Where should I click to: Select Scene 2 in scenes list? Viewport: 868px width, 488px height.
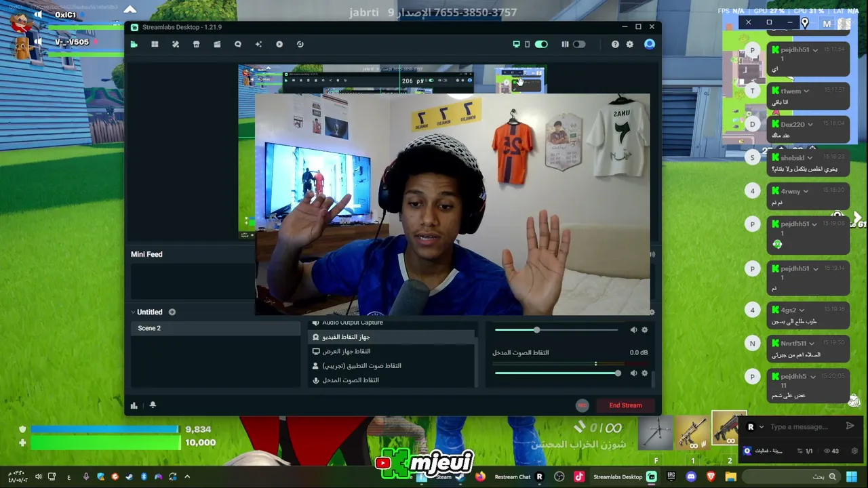pos(216,328)
